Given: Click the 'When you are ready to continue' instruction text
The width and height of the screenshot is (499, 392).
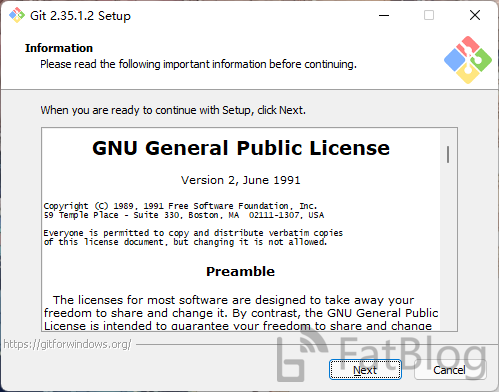Looking at the screenshot, I should tap(173, 110).
